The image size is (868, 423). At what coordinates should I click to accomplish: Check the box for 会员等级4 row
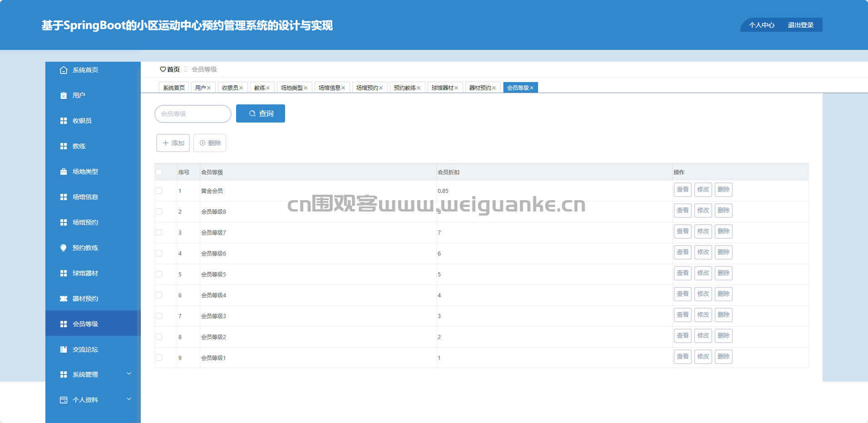click(159, 295)
